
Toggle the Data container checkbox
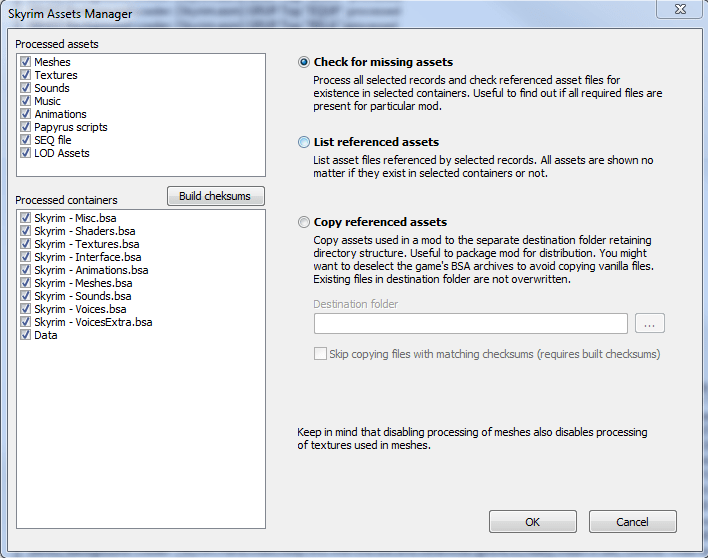[x=26, y=335]
